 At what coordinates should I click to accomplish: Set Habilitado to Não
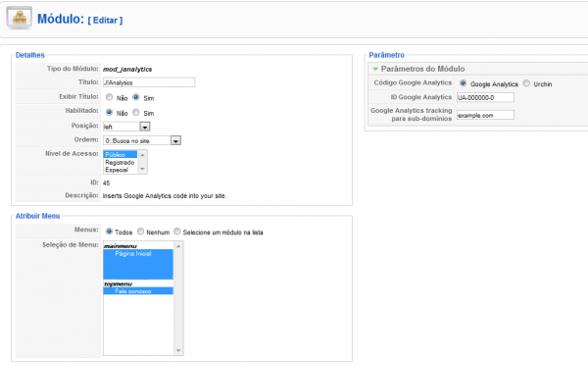(109, 112)
